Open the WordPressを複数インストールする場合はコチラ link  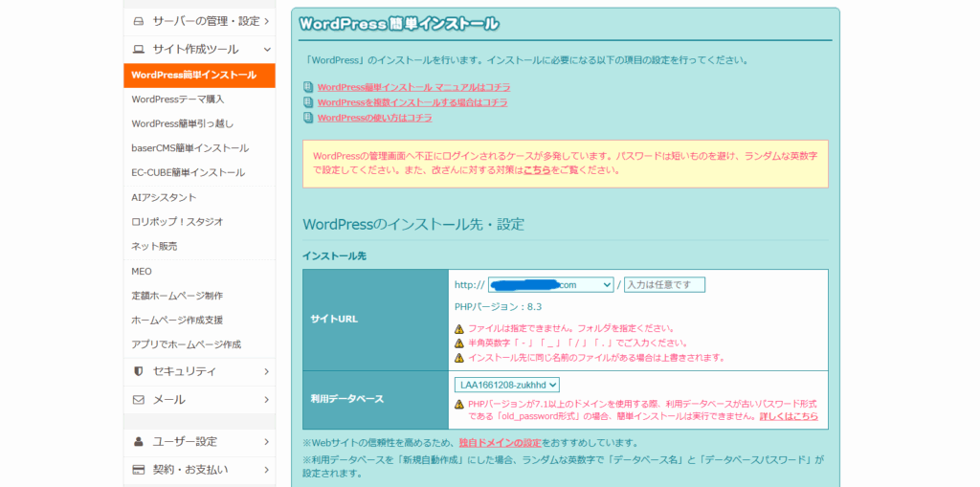(412, 102)
